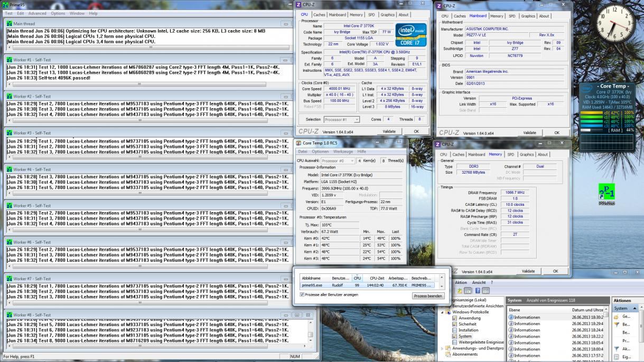Toggle the console tree icon in Event Viewer toolbar

point(468,291)
